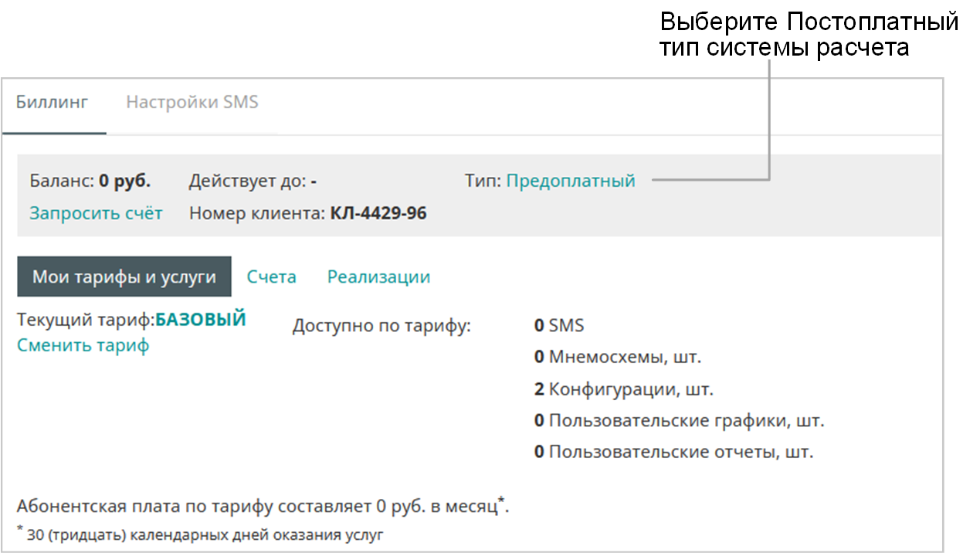The image size is (980, 553).
Task: Select the Пользовательские графики quota line
Action: tap(679, 421)
